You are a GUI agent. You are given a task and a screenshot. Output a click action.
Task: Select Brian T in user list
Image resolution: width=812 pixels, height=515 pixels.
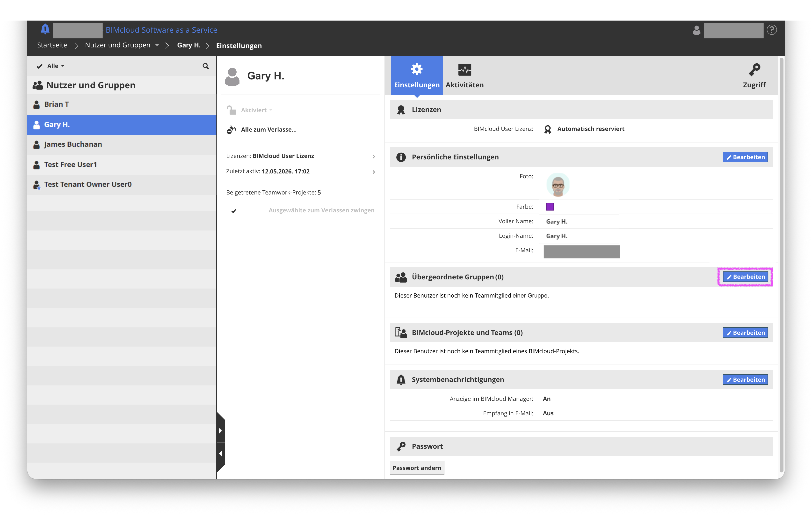click(122, 104)
